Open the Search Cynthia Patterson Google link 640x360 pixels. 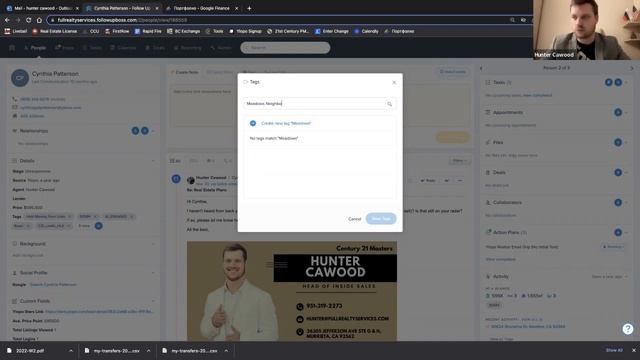pyautogui.click(x=53, y=284)
